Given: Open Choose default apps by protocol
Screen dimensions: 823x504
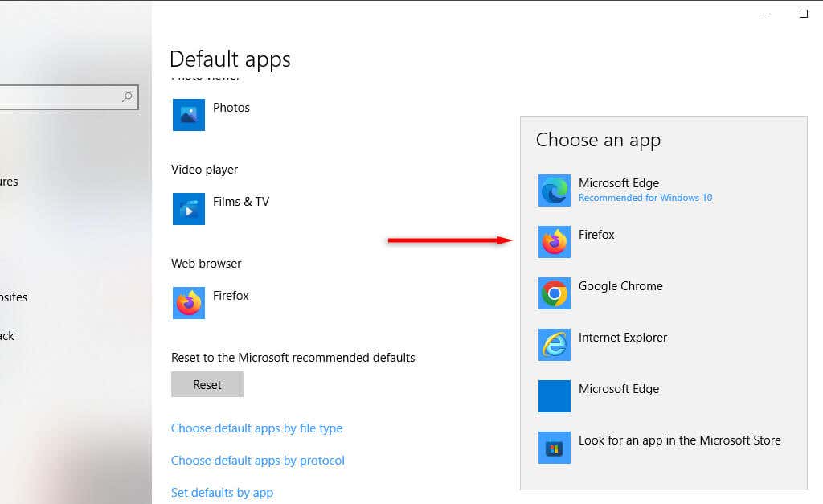Looking at the screenshot, I should [258, 461].
